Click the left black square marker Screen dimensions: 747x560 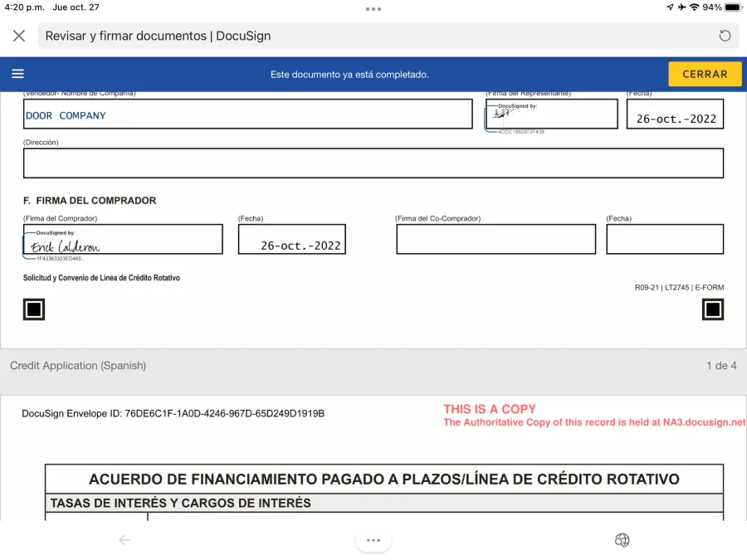pos(33,309)
